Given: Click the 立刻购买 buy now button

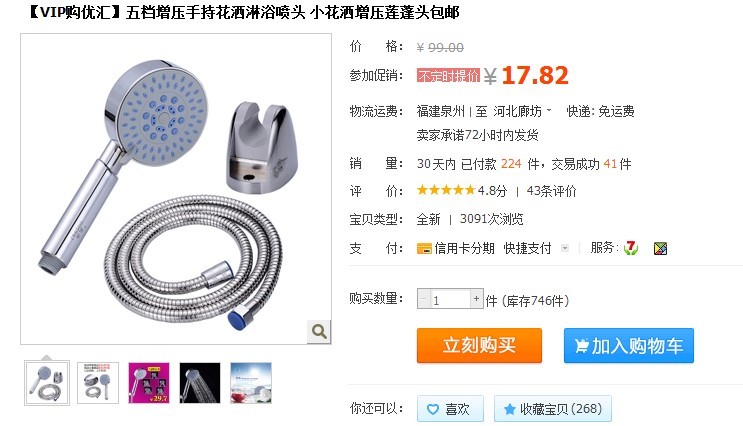Looking at the screenshot, I should coord(479,345).
